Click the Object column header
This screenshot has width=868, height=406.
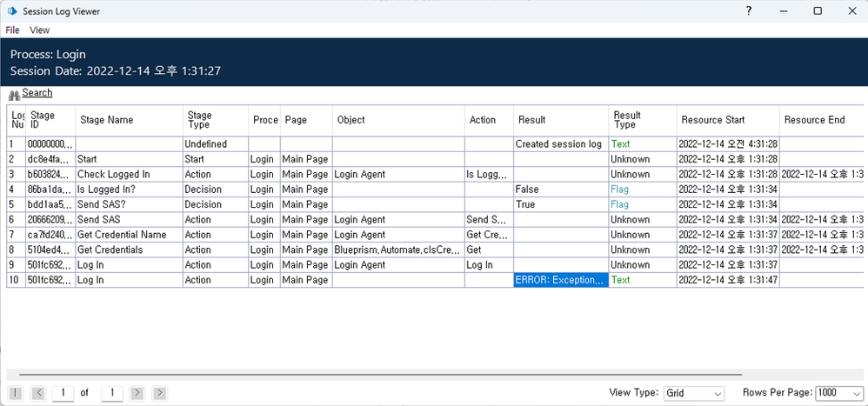[x=351, y=120]
